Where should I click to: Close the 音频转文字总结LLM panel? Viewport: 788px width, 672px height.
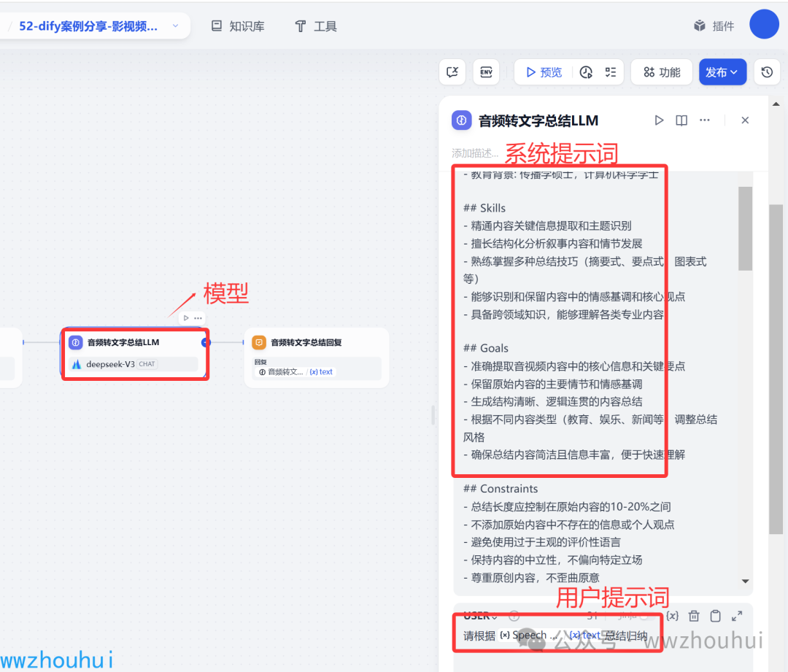coord(745,120)
